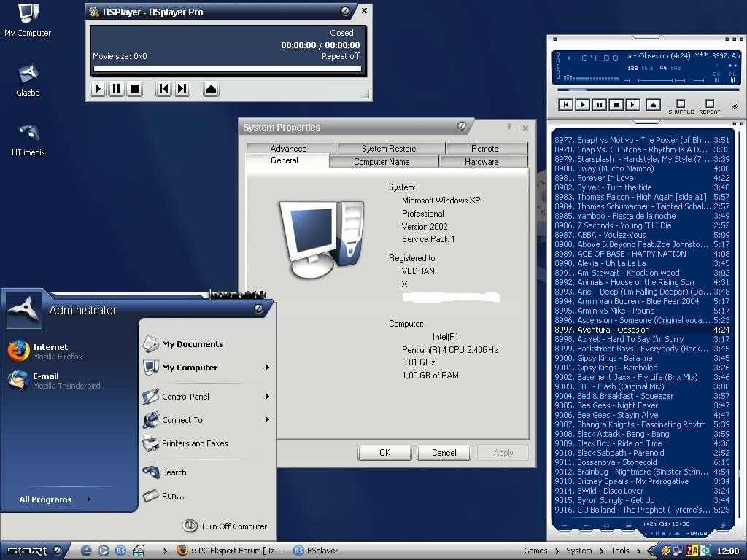
Task: Click the HT imenik desktop icon
Action: coord(28,133)
